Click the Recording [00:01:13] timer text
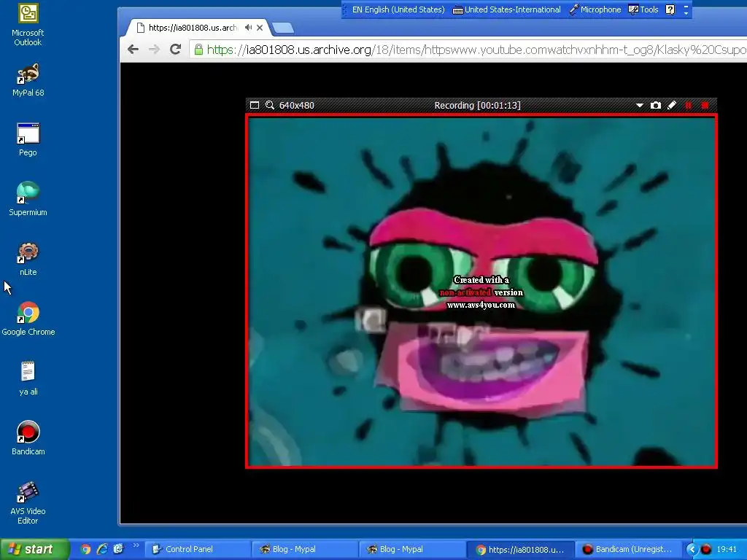 click(477, 105)
